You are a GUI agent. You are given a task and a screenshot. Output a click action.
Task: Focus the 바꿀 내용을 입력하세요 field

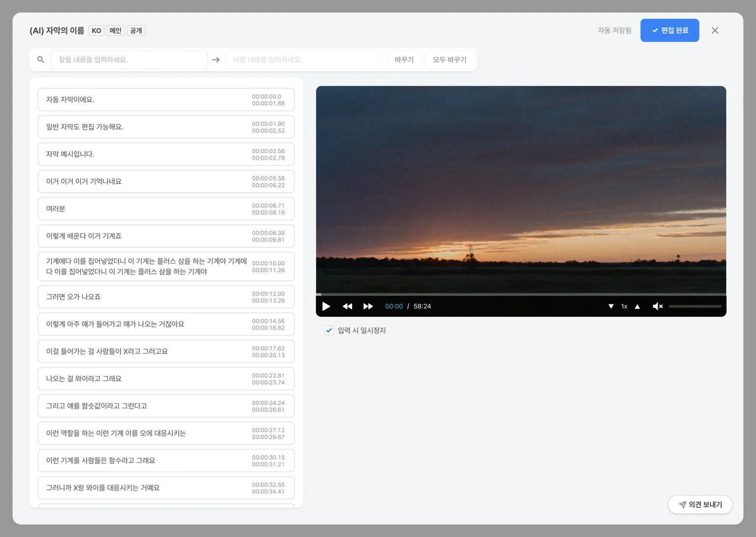[303, 60]
